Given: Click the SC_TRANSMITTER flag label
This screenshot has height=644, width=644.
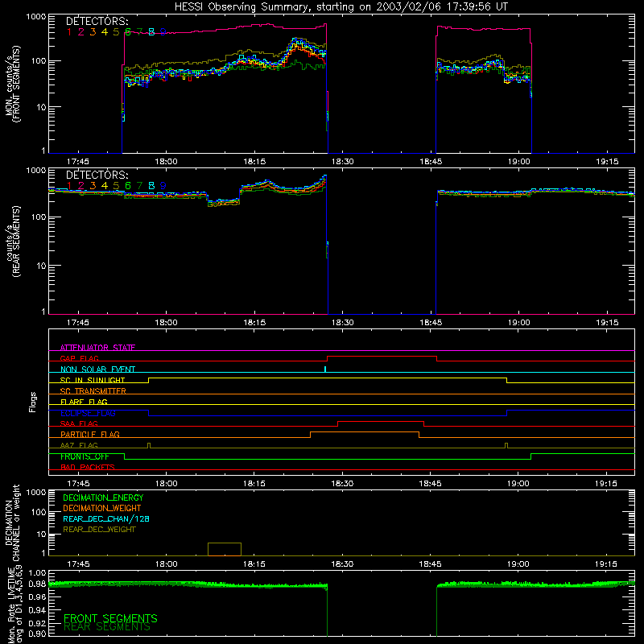Looking at the screenshot, I should click(x=93, y=391).
